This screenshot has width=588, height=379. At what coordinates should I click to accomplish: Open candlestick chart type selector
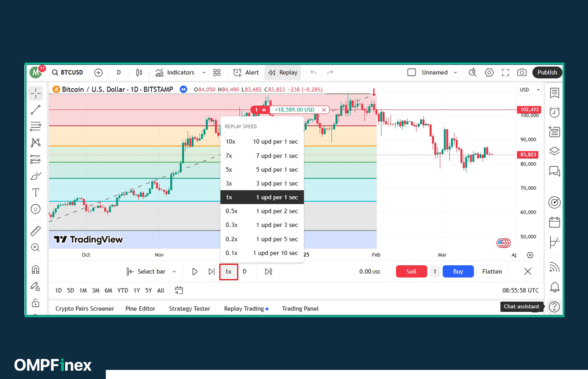tap(139, 72)
